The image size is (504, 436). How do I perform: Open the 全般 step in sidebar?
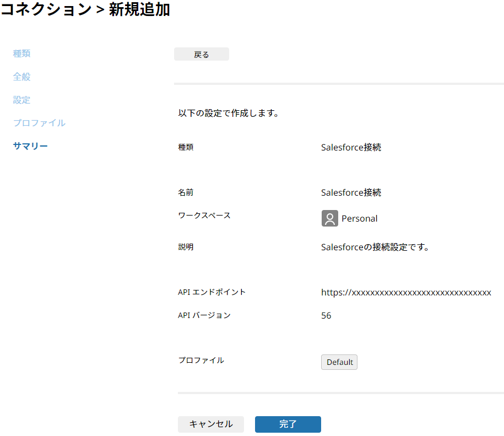[x=21, y=77]
